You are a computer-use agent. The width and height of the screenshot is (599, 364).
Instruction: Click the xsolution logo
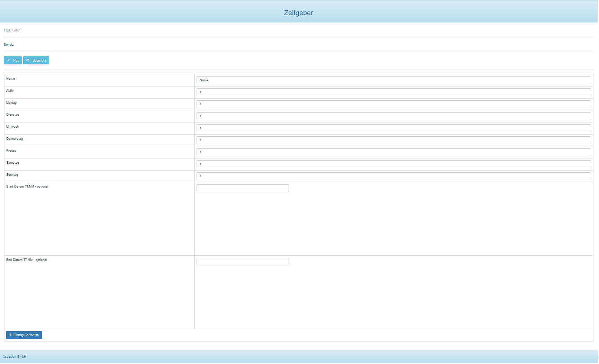pos(13,30)
